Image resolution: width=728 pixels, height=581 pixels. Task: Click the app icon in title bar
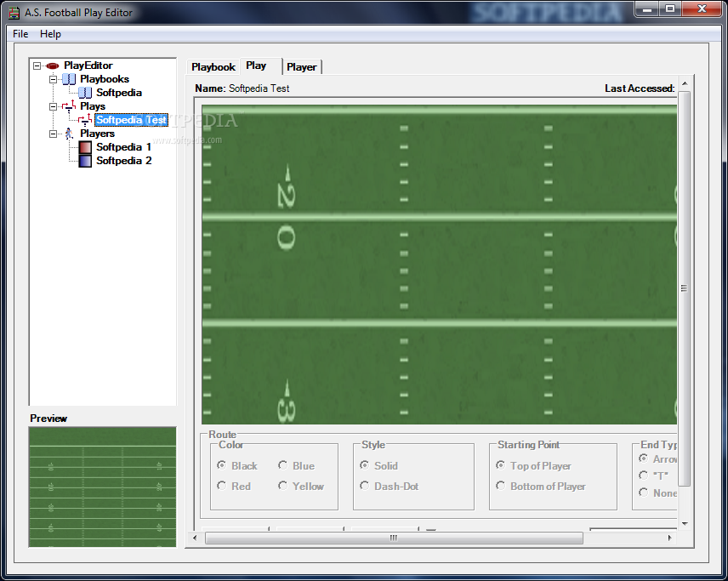pos(14,13)
